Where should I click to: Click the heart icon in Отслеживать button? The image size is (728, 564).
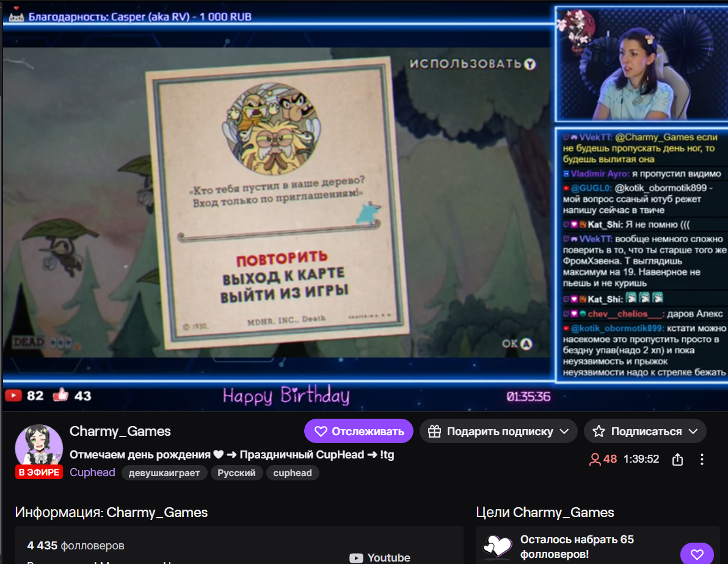(321, 431)
